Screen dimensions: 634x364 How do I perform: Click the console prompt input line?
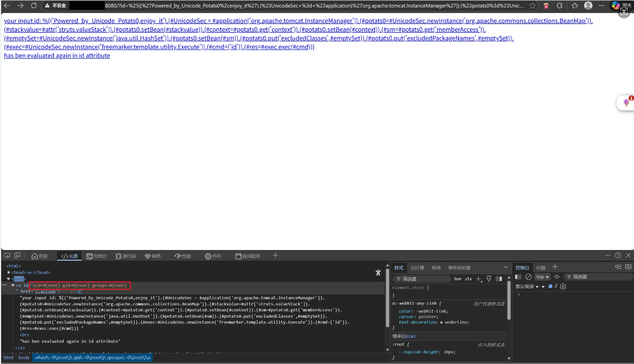pyautogui.click(x=574, y=295)
